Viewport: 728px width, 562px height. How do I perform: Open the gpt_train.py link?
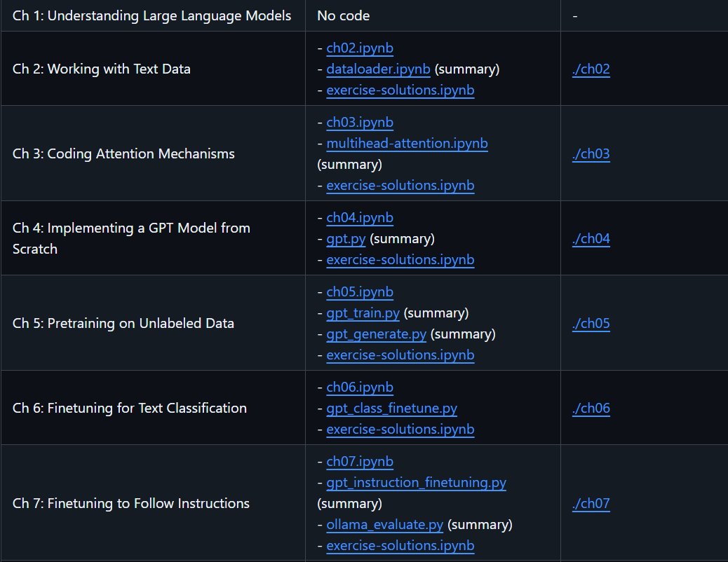pos(363,313)
